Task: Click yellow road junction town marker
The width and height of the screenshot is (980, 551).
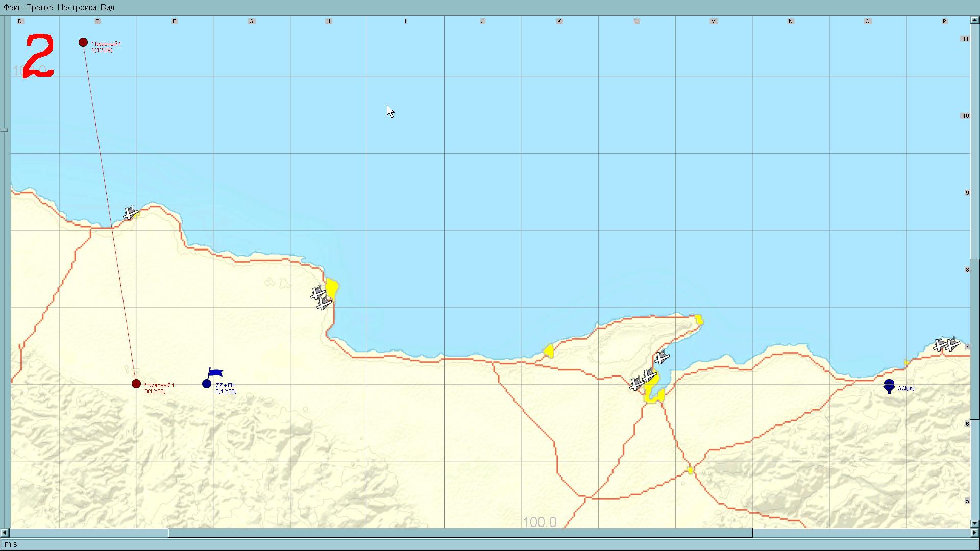Action: [691, 470]
